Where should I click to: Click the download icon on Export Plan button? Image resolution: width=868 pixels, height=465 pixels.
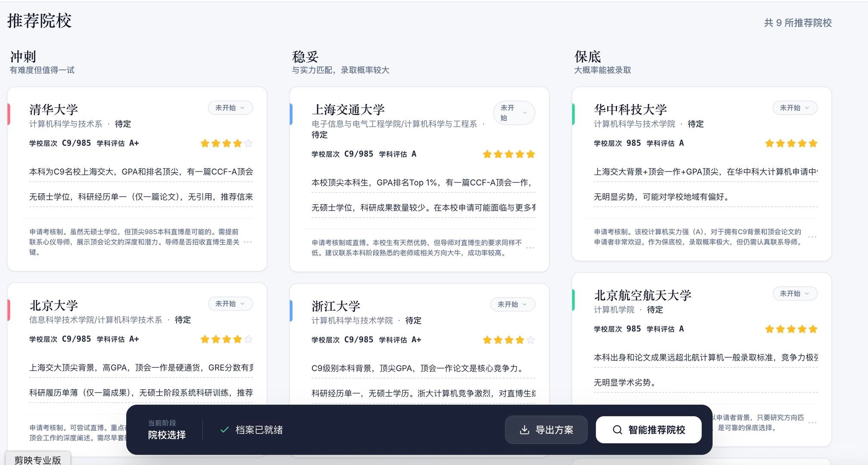[x=524, y=430]
